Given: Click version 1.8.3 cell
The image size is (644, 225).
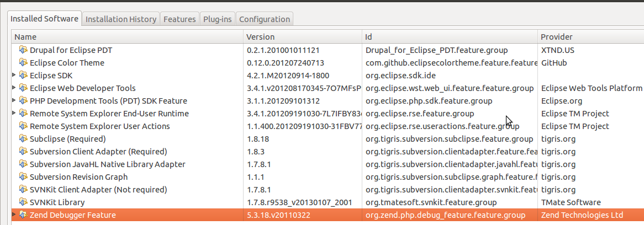Looking at the screenshot, I should 255,152.
